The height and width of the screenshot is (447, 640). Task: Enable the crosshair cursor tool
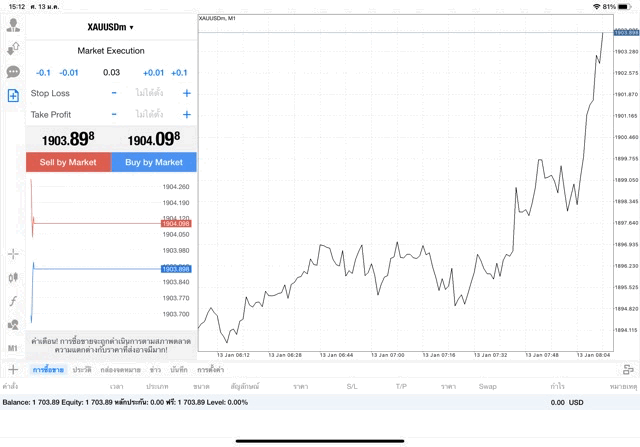(x=13, y=254)
